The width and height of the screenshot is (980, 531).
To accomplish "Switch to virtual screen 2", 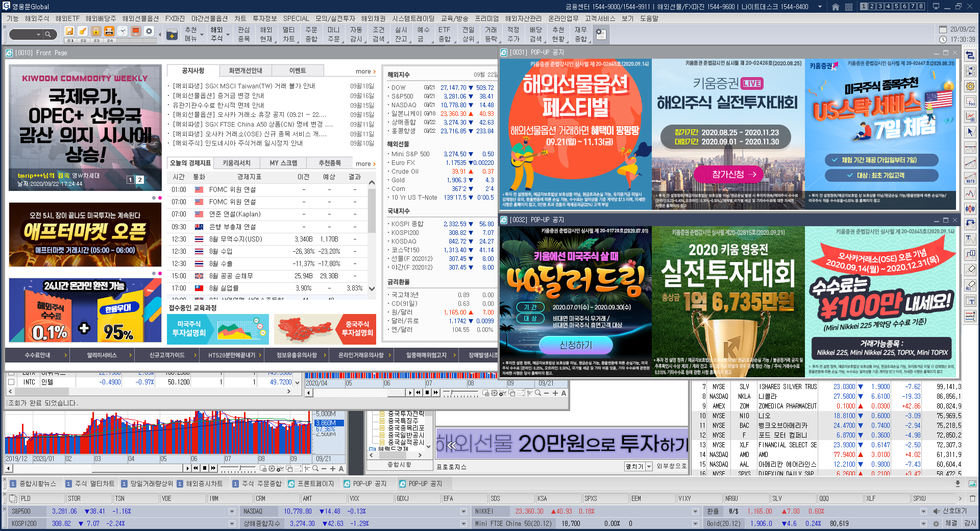I will [872, 7].
